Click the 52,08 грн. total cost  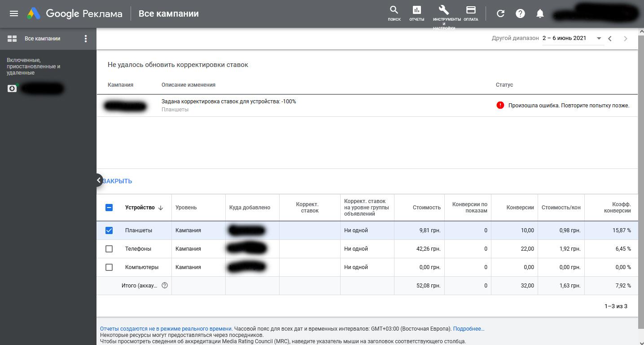428,286
